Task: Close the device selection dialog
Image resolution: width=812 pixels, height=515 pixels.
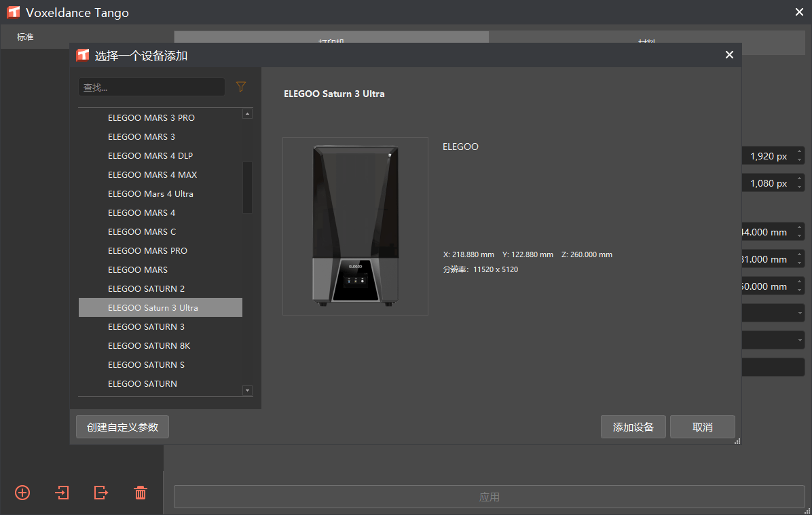Action: (x=729, y=55)
